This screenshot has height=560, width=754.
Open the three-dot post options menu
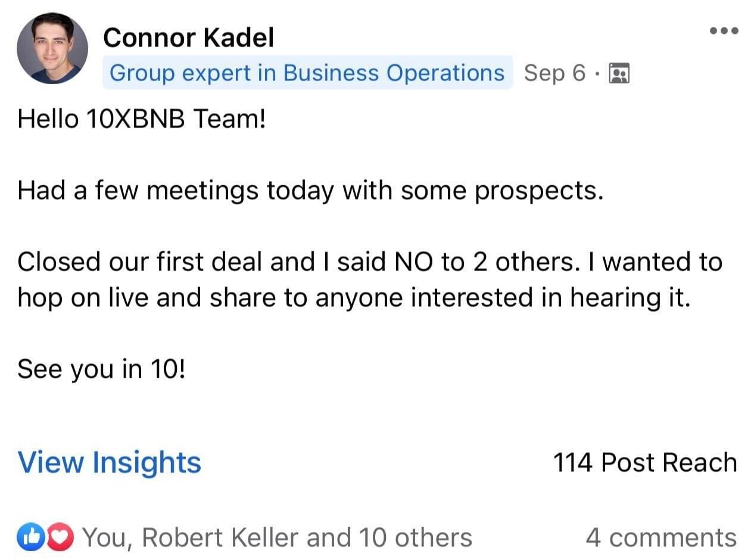pyautogui.click(x=724, y=31)
